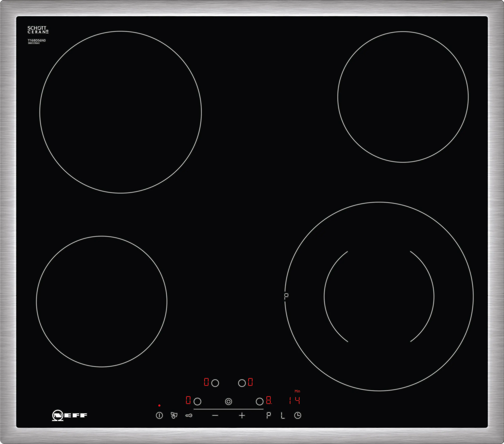Screen dimensions: 504x444
Task: Touch the large rear left cooking zone
Action: pyautogui.click(x=121, y=112)
